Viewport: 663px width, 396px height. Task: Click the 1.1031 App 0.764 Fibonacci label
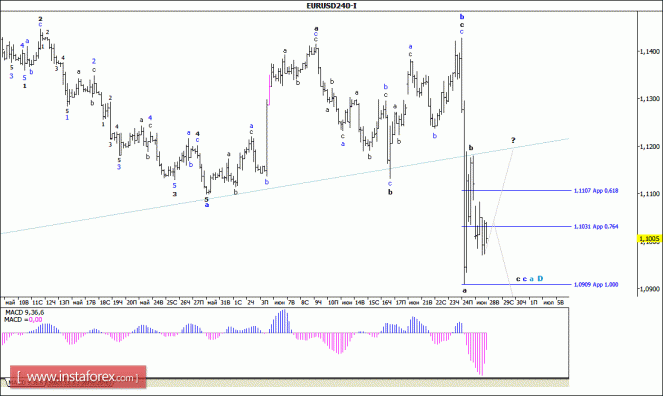click(596, 227)
